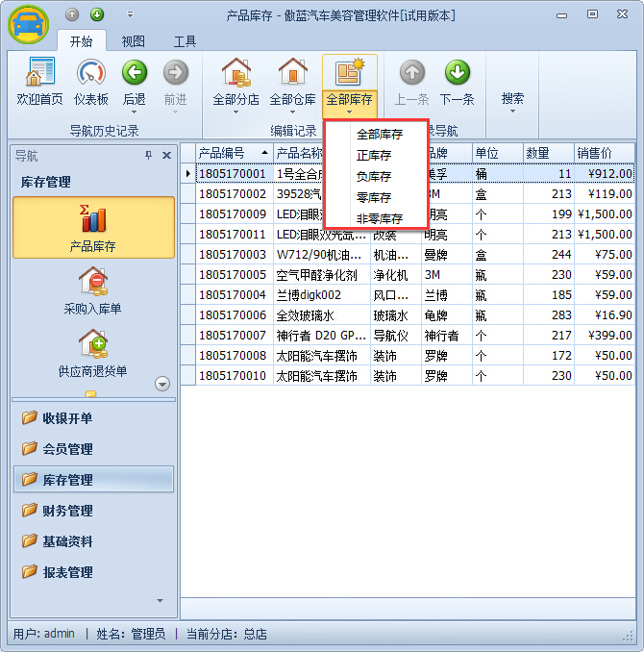Click the 欢迎首页 home icon
This screenshot has height=652, width=644.
coord(39,73)
